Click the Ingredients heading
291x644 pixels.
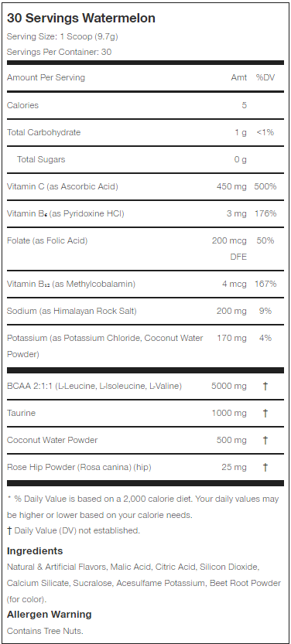[35, 551]
